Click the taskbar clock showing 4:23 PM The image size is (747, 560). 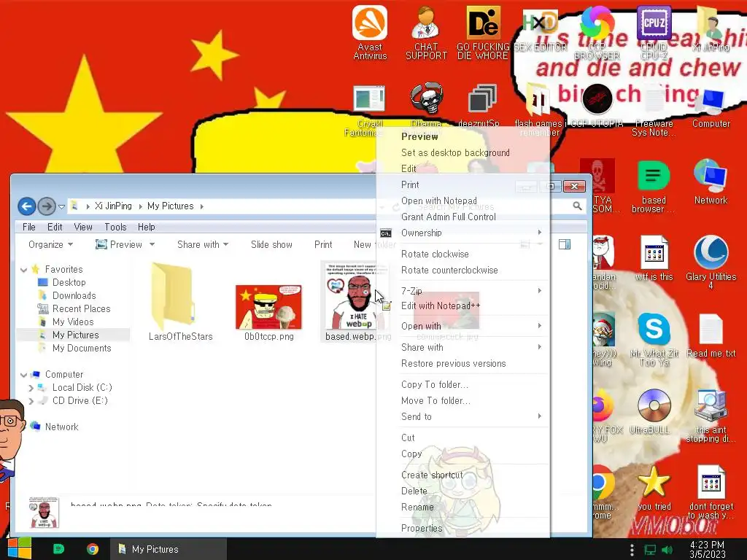707,549
